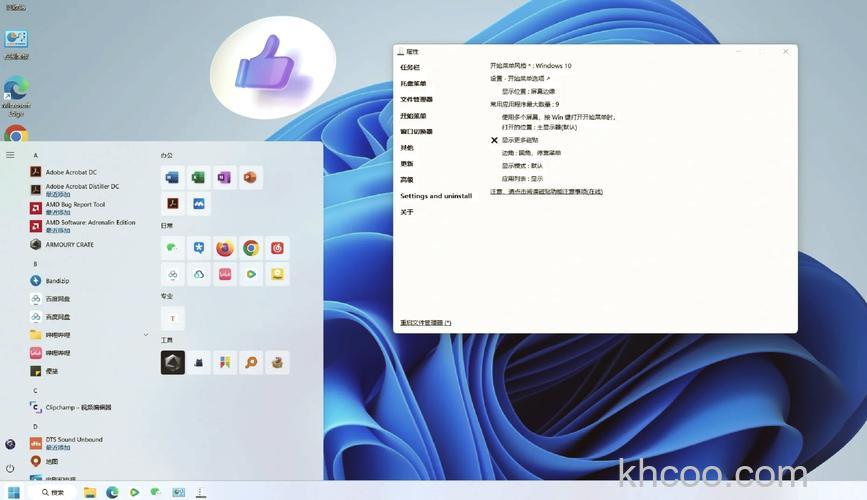The height and width of the screenshot is (500, 867).
Task: Open ARMOURY CRATE from app list
Action: pyautogui.click(x=62, y=244)
